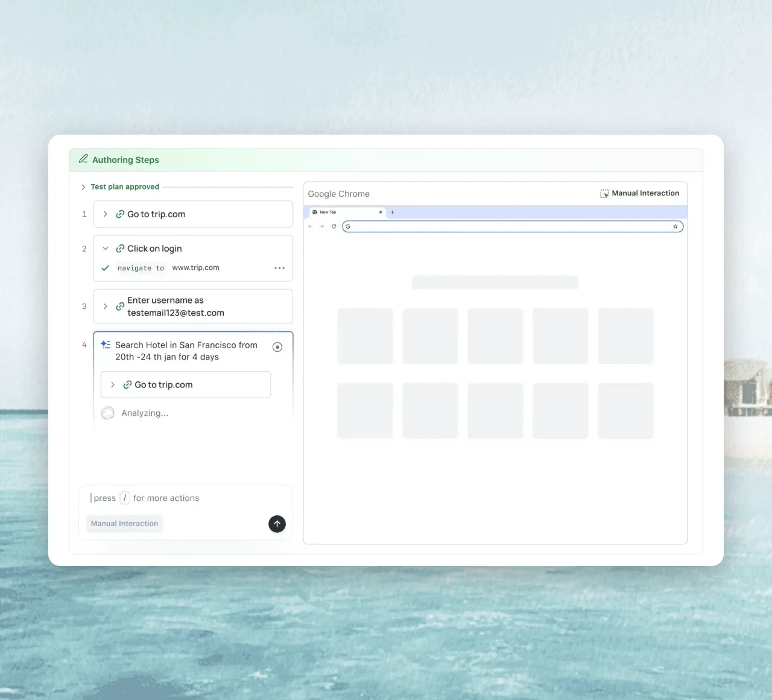Open a new browser tab with plus
Screen dimensions: 772x700
click(393, 212)
